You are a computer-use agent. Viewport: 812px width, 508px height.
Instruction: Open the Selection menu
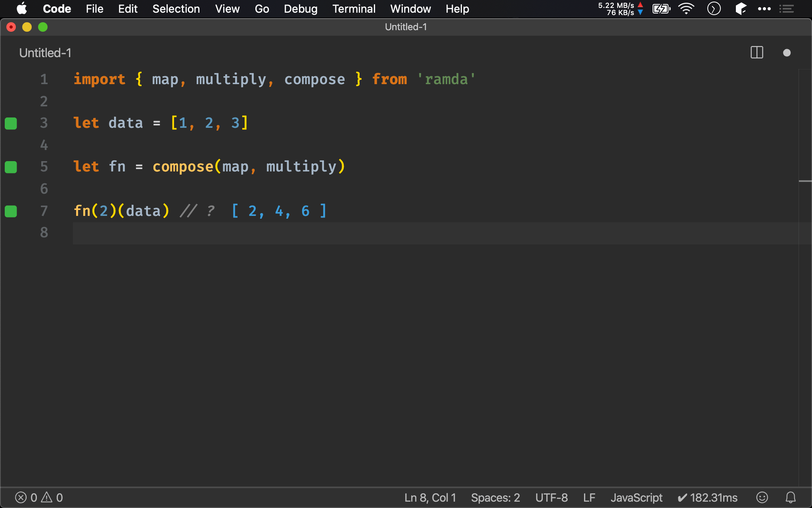click(176, 9)
